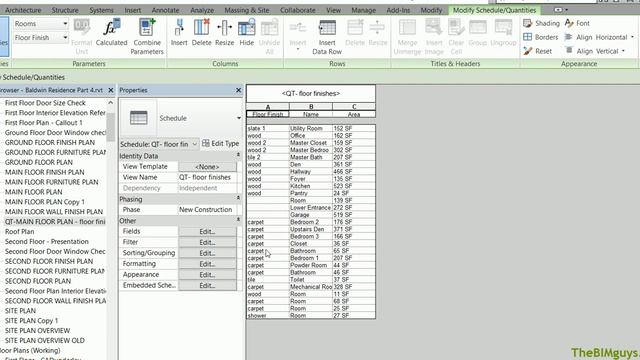Click Insert Data Row icon

327,27
